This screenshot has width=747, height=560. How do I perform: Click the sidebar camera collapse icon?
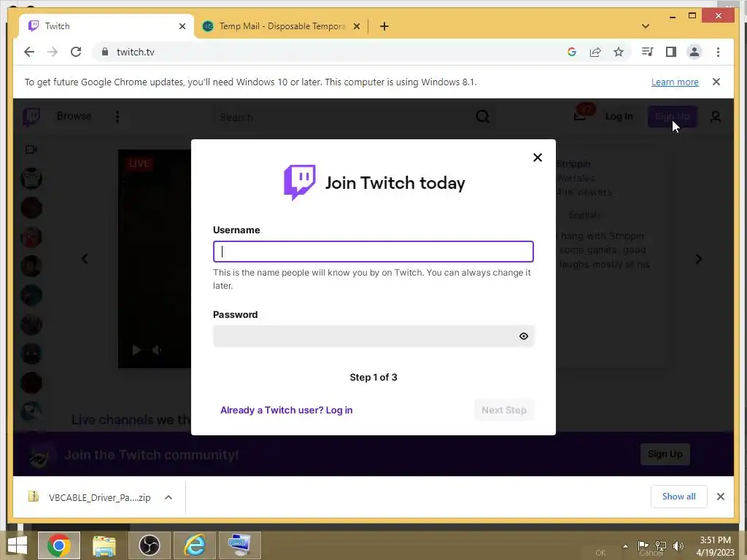(x=31, y=149)
